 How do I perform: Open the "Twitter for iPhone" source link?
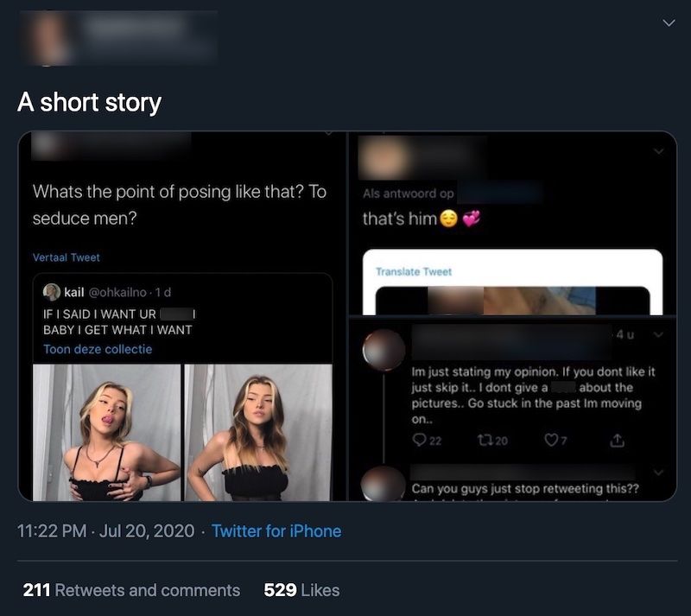pos(276,531)
